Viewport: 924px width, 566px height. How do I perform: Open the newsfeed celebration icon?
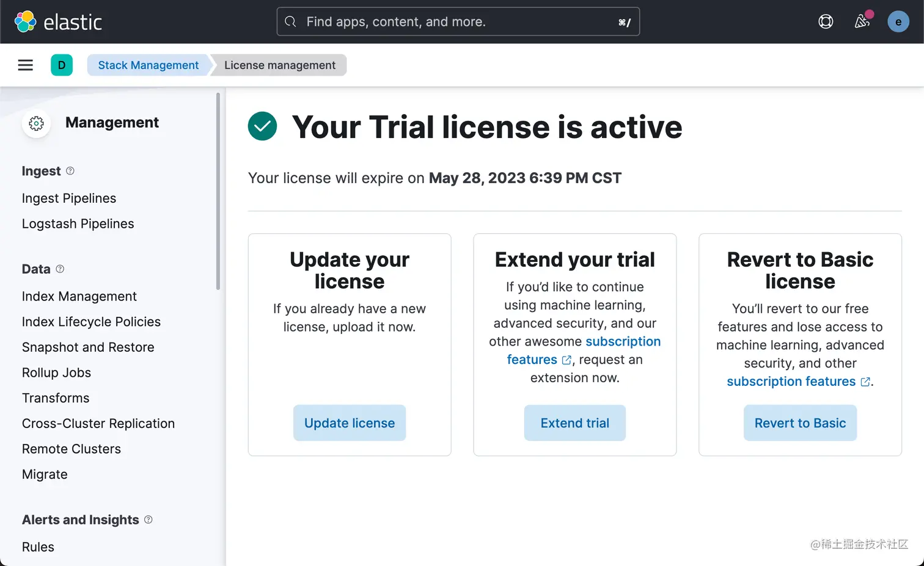pyautogui.click(x=862, y=22)
